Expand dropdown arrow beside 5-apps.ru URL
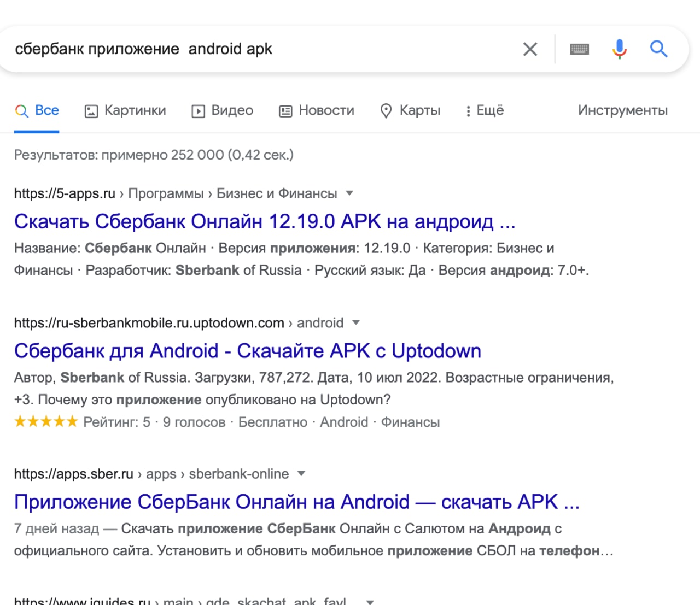Screen dimensions: 700x605 pyautogui.click(x=350, y=193)
